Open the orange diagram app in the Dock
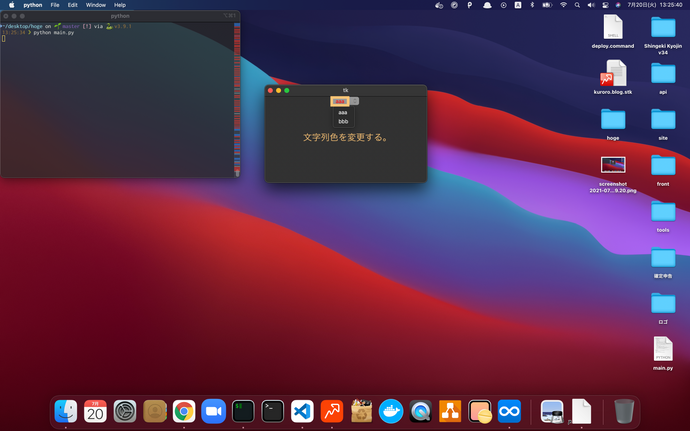The image size is (690, 431). (450, 411)
